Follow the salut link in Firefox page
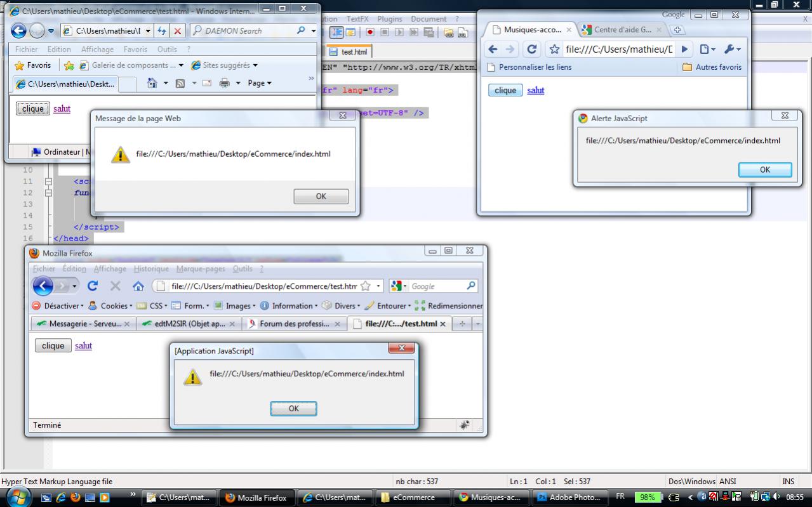Viewport: 812px width, 507px height. (x=83, y=346)
